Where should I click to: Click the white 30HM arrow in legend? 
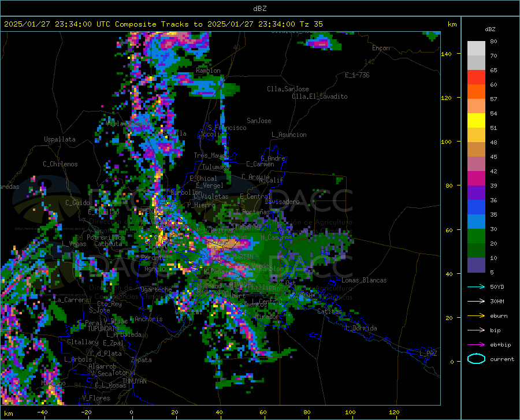coord(476,301)
